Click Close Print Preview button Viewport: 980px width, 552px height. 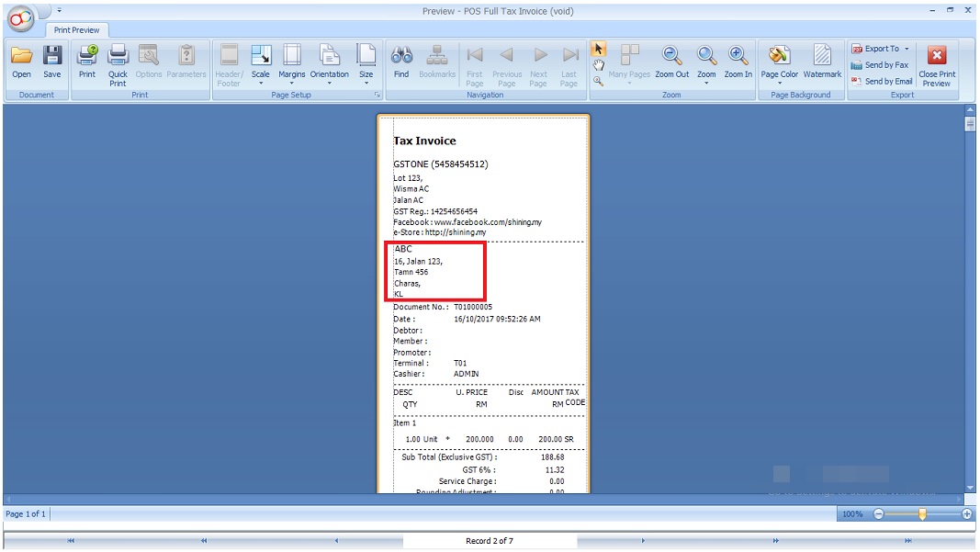[x=937, y=64]
